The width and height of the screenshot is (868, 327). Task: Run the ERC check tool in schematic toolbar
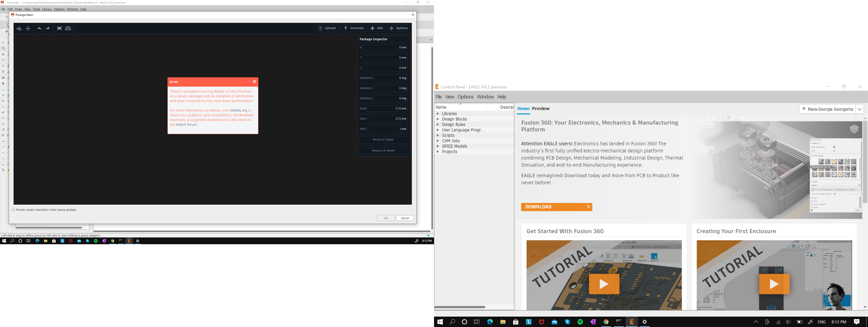3,170
